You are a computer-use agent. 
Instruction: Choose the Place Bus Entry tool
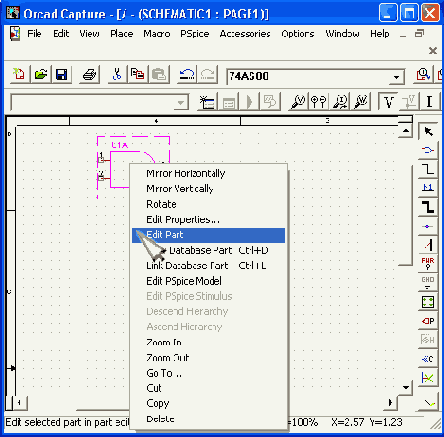tap(428, 245)
